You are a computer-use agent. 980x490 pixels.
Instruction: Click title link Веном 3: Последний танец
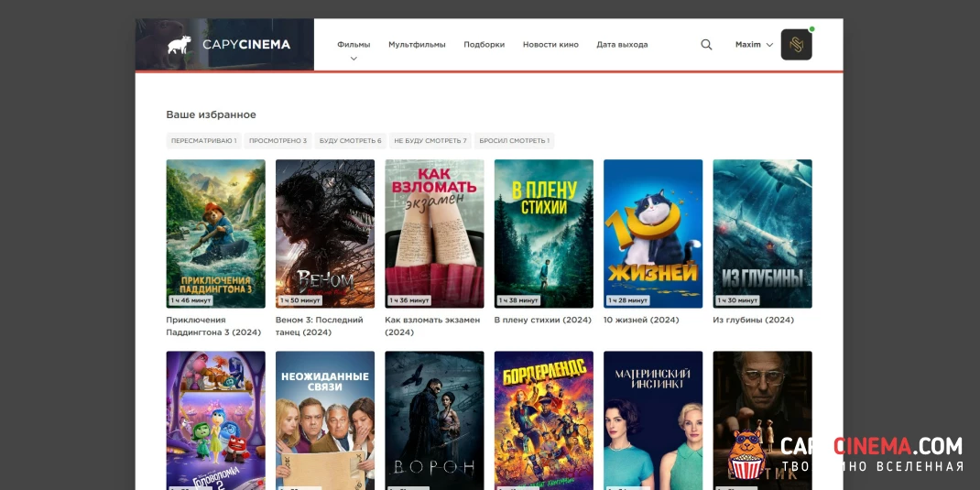320,326
